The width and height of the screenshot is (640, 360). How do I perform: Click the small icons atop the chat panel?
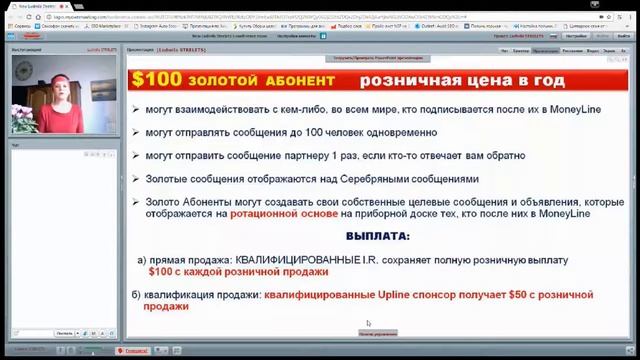[x=99, y=154]
